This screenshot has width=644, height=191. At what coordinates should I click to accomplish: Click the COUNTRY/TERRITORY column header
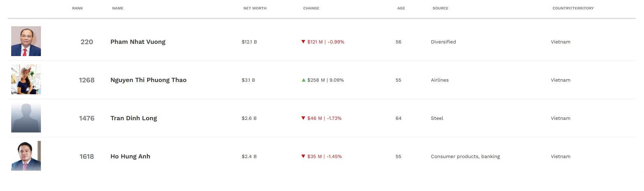click(573, 8)
